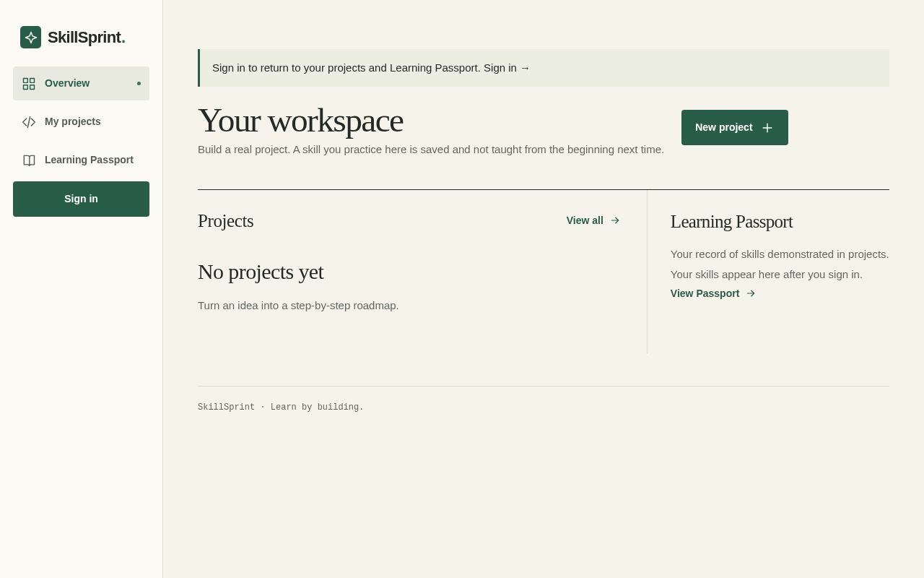This screenshot has width=924, height=578.
Task: Click the footer text 'SkillSprint · Learn by building.'
Action: point(281,407)
